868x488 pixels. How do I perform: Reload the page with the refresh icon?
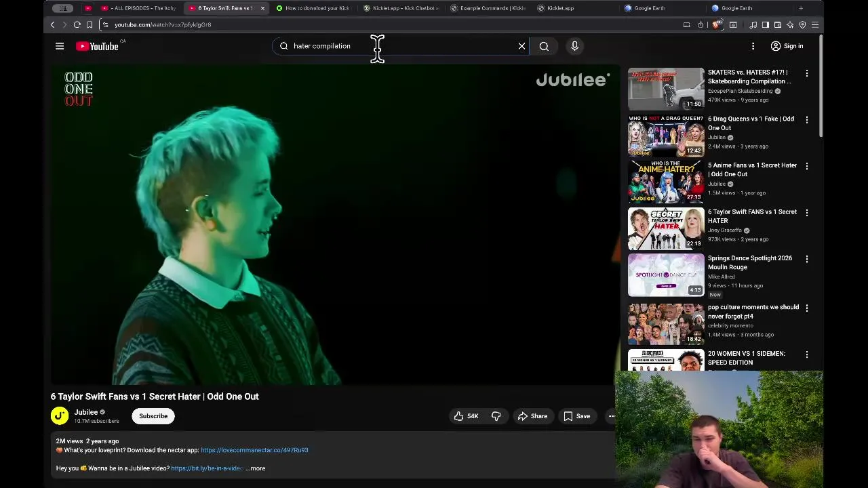[77, 24]
